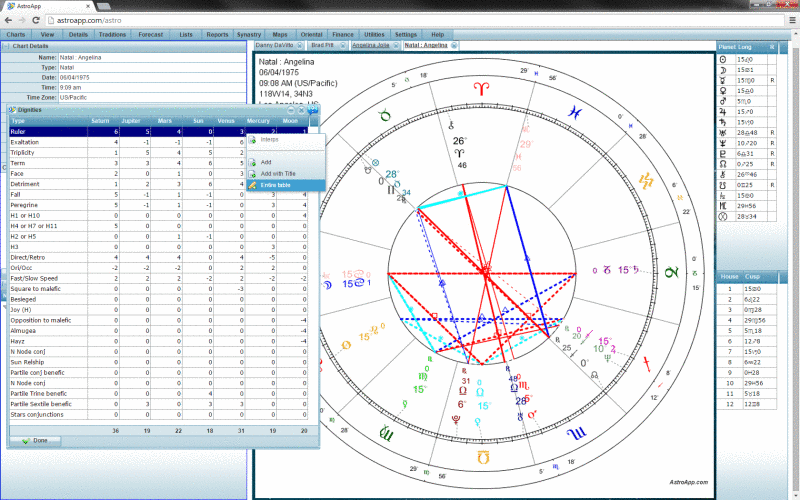
Task: Click minimize icon on Dignities window
Action: click(x=291, y=108)
